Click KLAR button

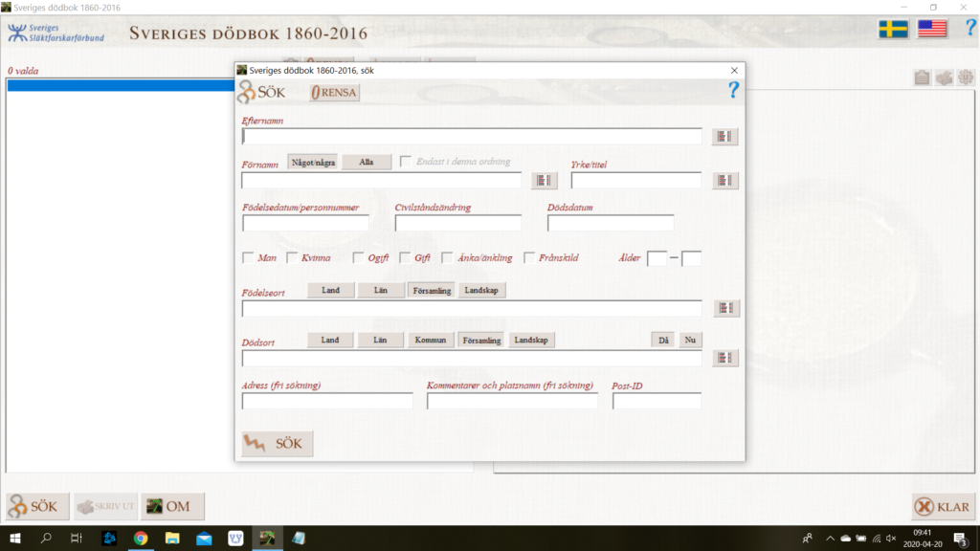(943, 507)
